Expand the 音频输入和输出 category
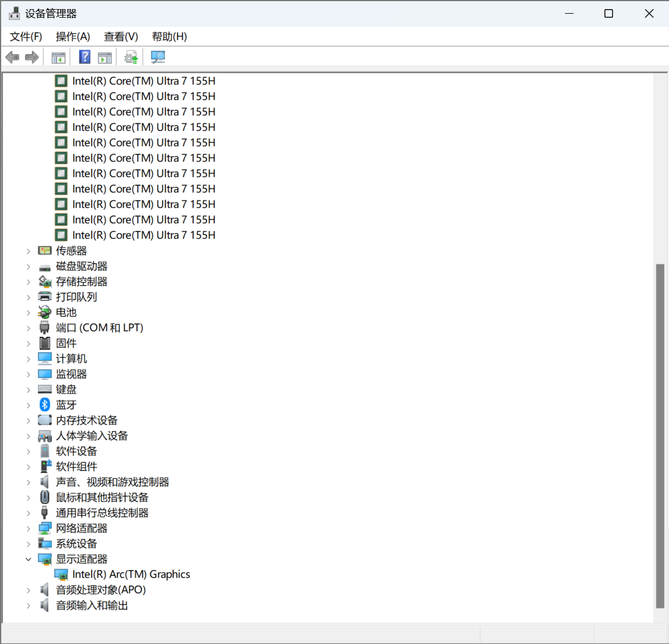 point(28,606)
